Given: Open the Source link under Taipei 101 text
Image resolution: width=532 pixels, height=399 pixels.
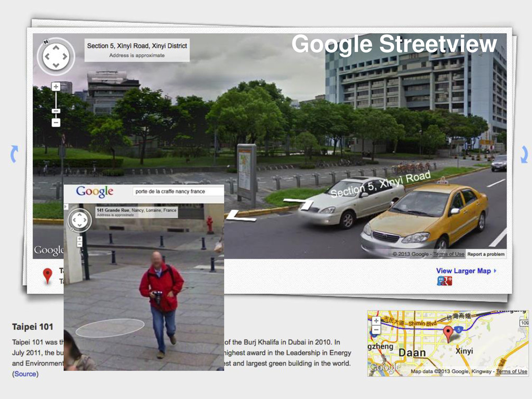Looking at the screenshot, I should [25, 374].
